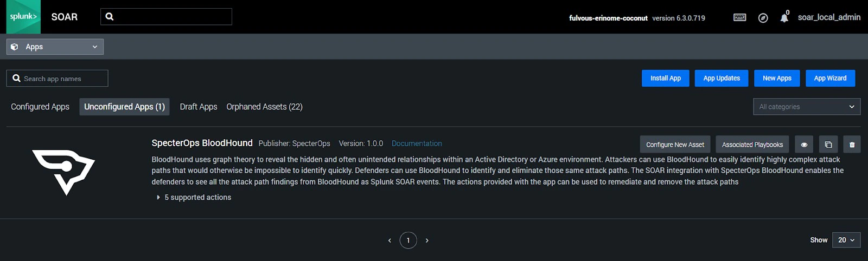Copy the BloodHound app

pos(828,145)
